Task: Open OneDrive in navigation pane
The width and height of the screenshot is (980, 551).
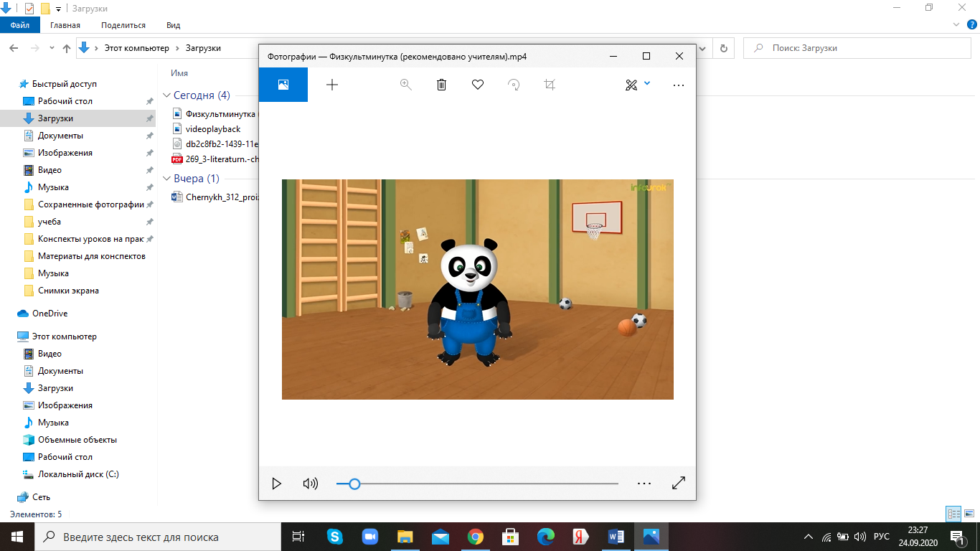Action: tap(50, 314)
